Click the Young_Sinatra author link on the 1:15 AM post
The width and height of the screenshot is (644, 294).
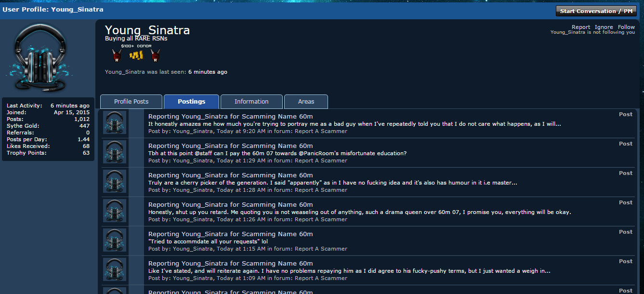pyautogui.click(x=193, y=249)
